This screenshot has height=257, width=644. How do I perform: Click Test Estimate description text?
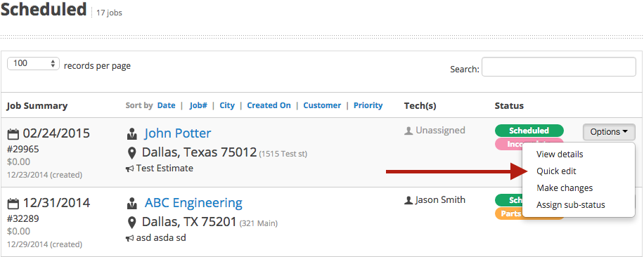coord(165,168)
